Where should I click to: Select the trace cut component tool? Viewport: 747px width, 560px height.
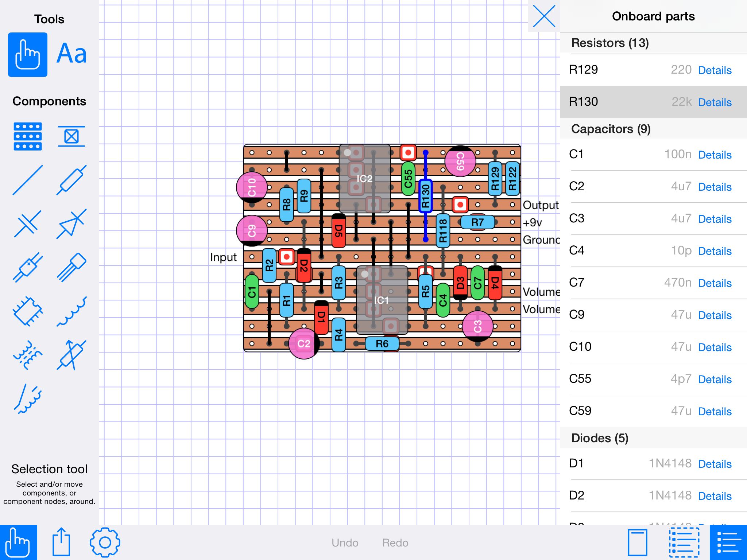point(71,136)
